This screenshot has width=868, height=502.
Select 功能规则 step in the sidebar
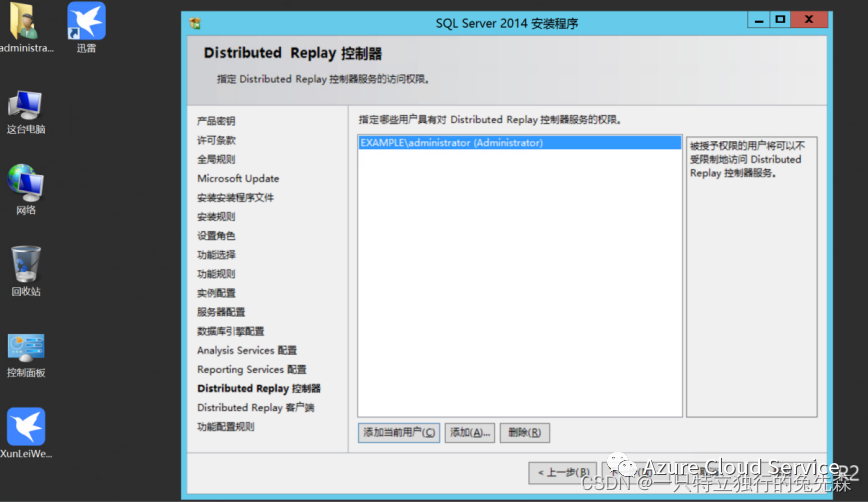(216, 274)
